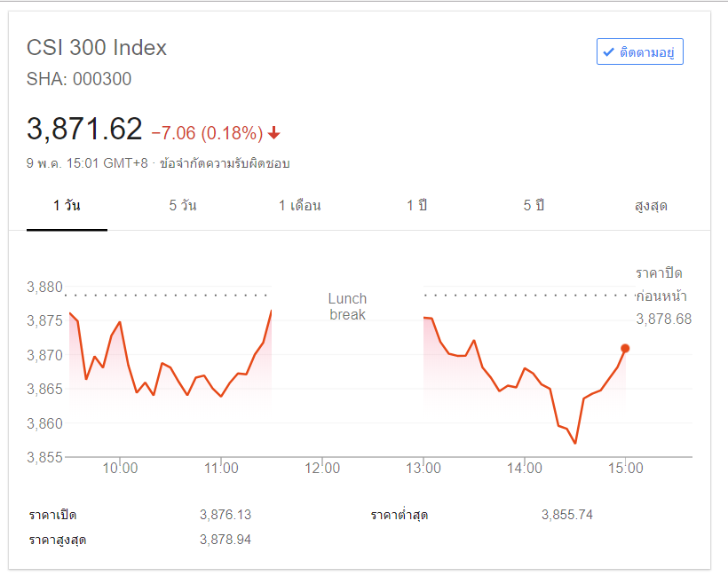Screen dimensions: 728x584
Task: Show the 1 ปี chart range
Action: click(417, 206)
